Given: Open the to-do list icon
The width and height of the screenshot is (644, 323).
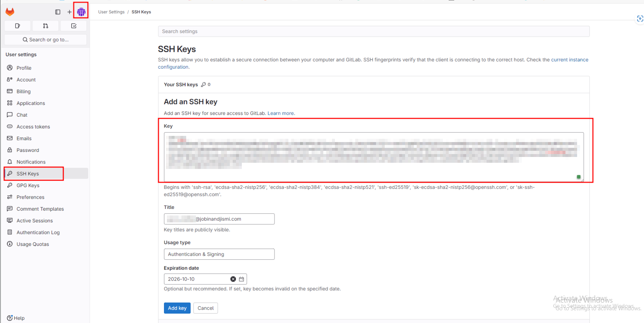Looking at the screenshot, I should tap(74, 26).
